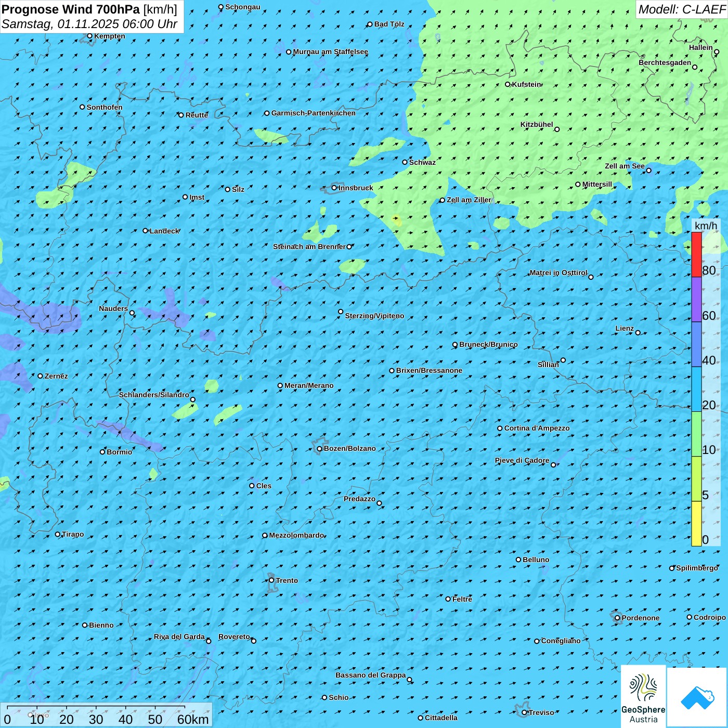Click the 'Bassano del Grappa' label
The width and height of the screenshot is (728, 728).
(371, 675)
